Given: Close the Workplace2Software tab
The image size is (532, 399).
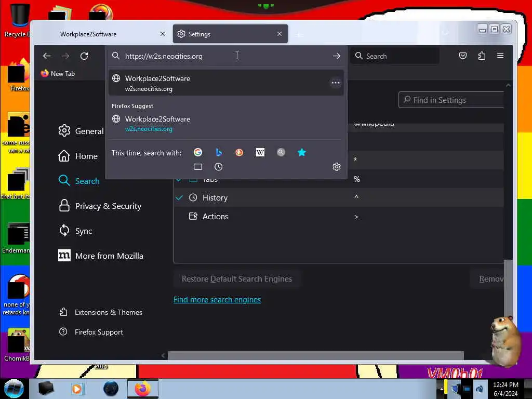Looking at the screenshot, I should pyautogui.click(x=163, y=34).
